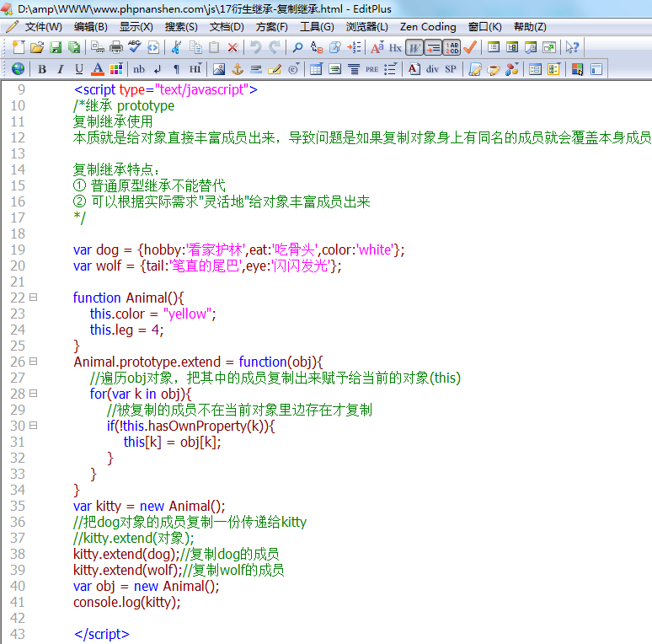The width and height of the screenshot is (652, 644).
Task: Copy selection using the Copy icon
Action: 195,47
